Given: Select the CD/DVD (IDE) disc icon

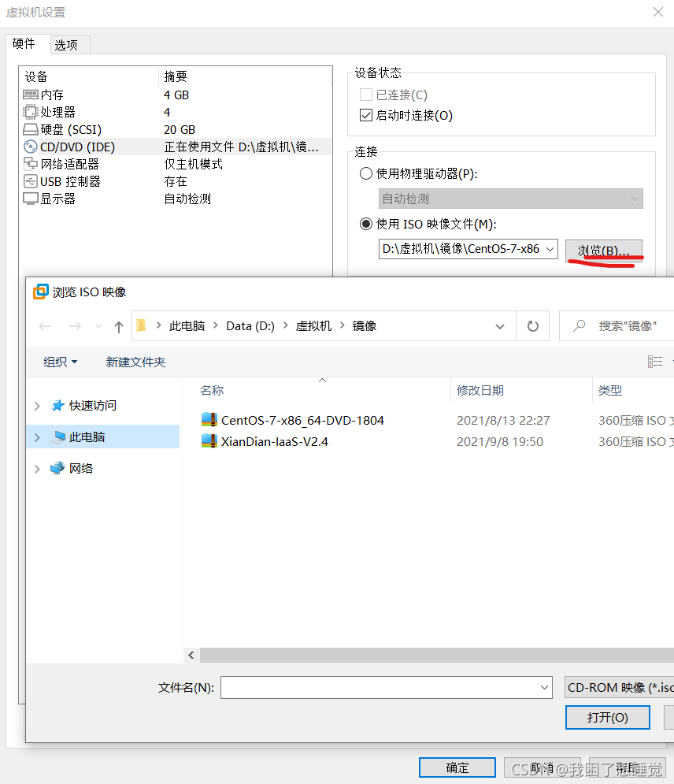Looking at the screenshot, I should coord(31,147).
